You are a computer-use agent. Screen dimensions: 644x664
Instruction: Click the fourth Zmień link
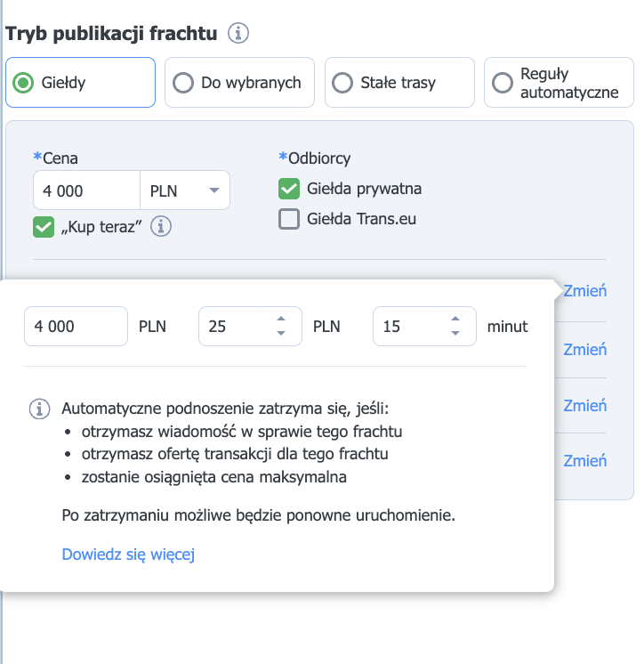click(584, 460)
